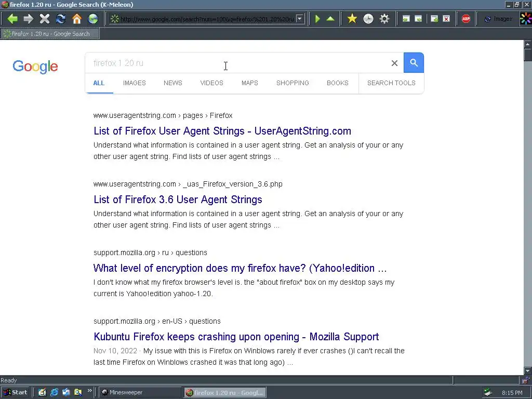This screenshot has height=399, width=532.
Task: Launch Outlook Express from quick launch
Action: click(x=66, y=392)
